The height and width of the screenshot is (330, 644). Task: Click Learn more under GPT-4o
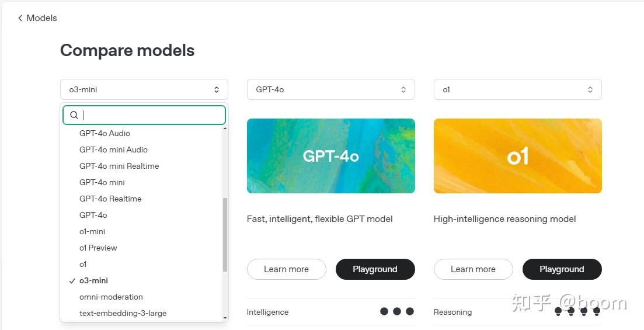pos(286,269)
